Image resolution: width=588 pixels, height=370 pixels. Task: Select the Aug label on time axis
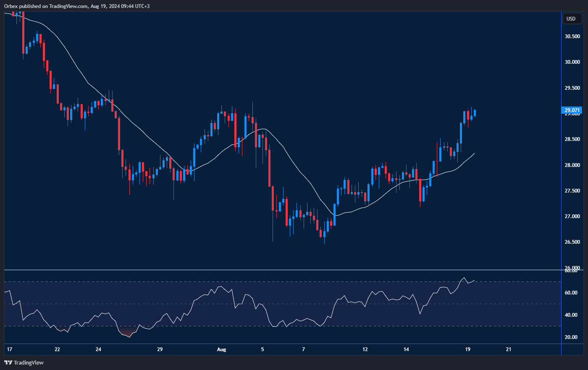(x=221, y=349)
